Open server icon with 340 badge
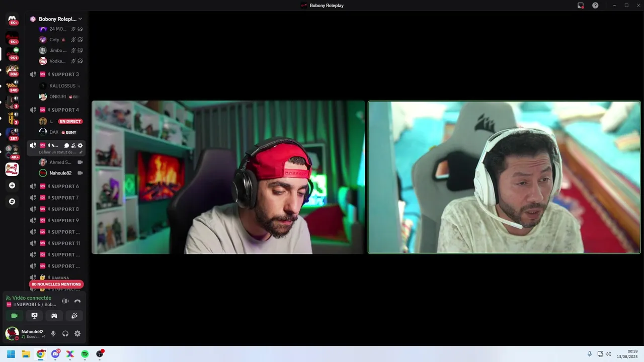Viewport: 644px width, 362px height. pyautogui.click(x=12, y=86)
